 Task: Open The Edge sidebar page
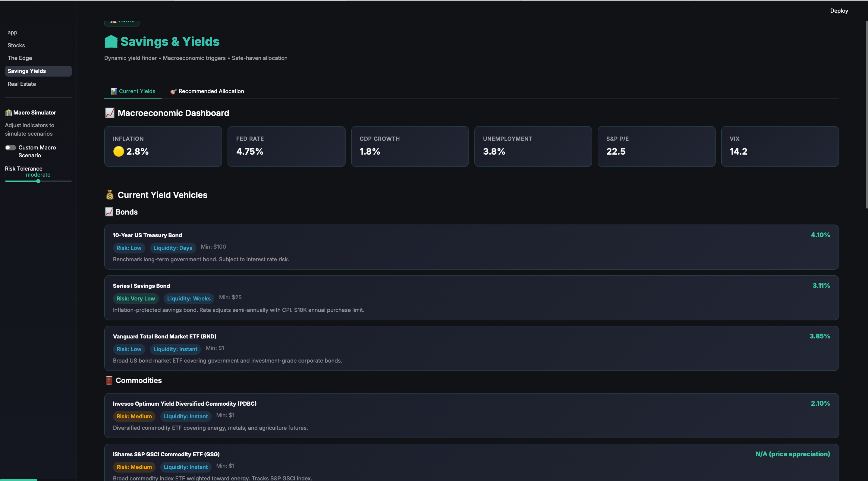20,58
